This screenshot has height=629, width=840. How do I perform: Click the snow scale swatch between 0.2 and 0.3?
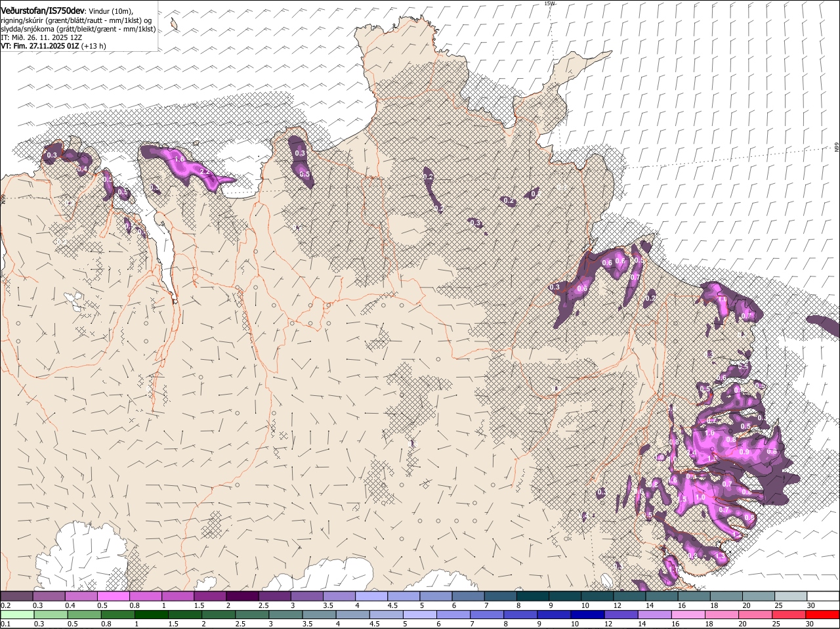tap(17, 596)
